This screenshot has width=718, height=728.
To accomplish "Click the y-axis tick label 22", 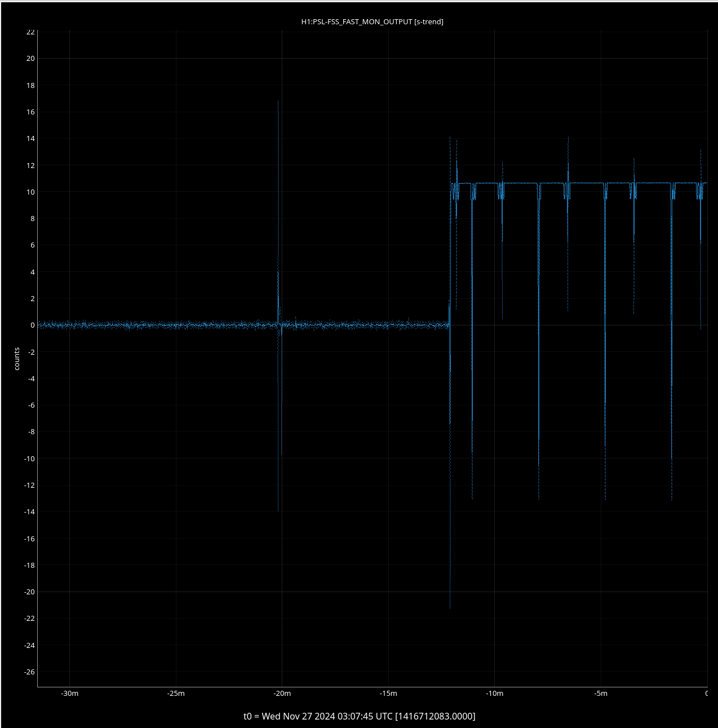I will pyautogui.click(x=30, y=32).
